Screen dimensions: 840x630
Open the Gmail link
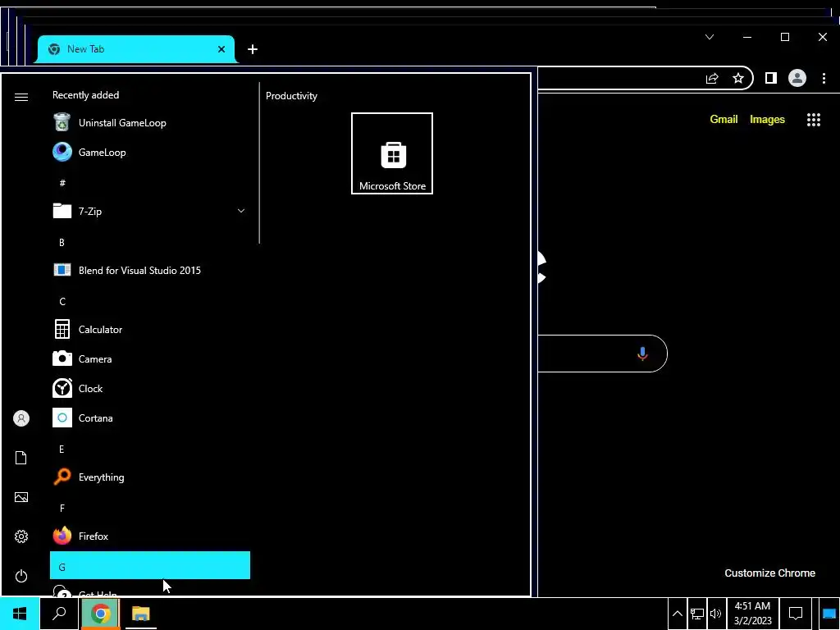pyautogui.click(x=724, y=120)
